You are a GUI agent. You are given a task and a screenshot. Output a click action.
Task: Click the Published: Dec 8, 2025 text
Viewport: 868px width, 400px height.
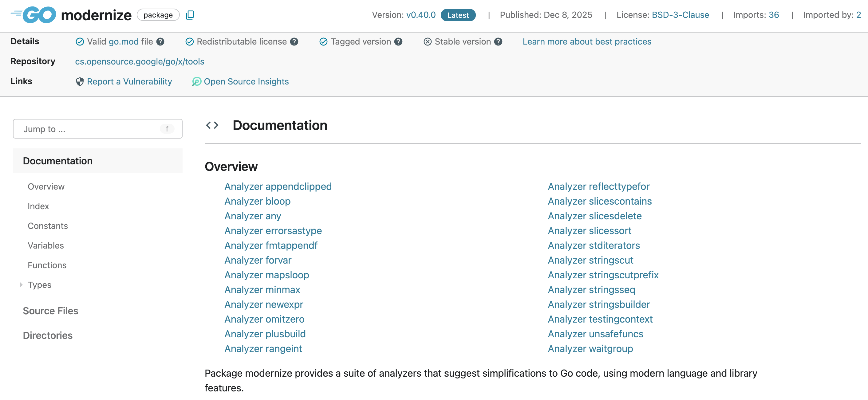point(546,15)
